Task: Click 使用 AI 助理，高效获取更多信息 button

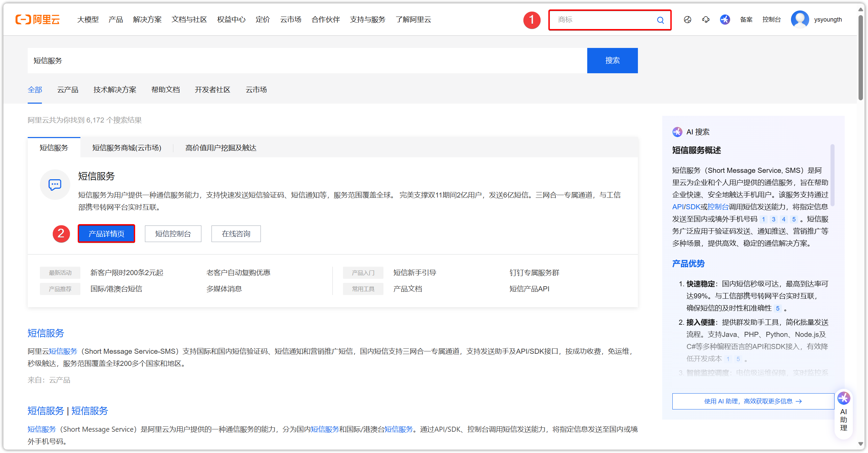Action: click(x=753, y=401)
